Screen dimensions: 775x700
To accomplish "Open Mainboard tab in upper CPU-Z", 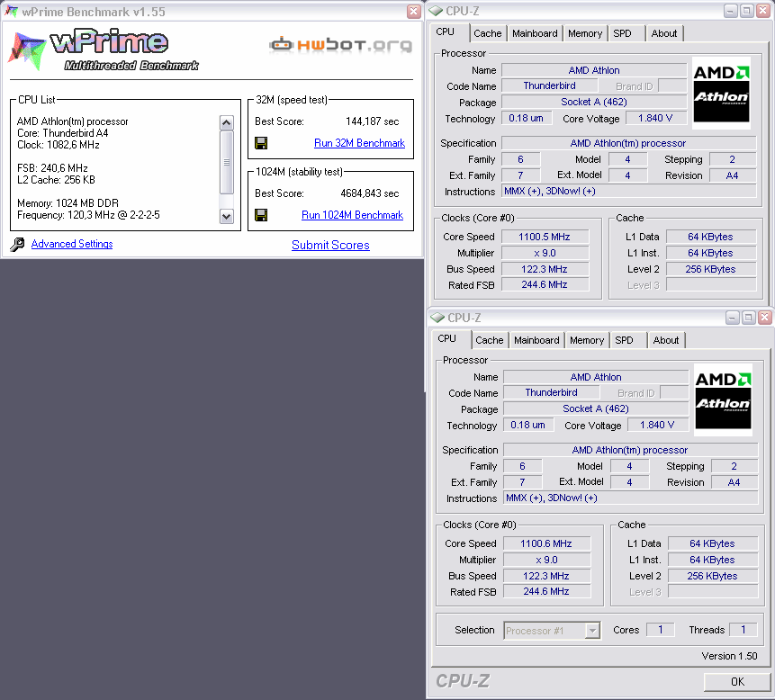I will click(535, 33).
